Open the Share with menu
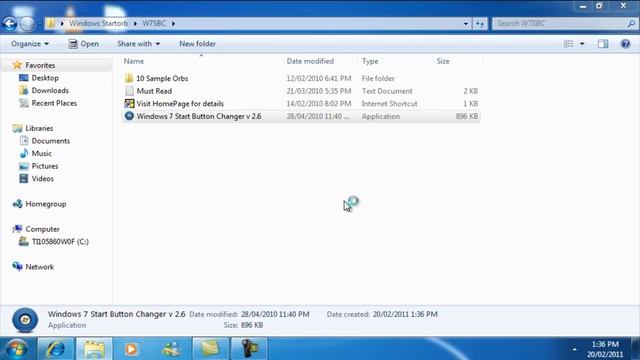The image size is (640, 360). tap(138, 44)
